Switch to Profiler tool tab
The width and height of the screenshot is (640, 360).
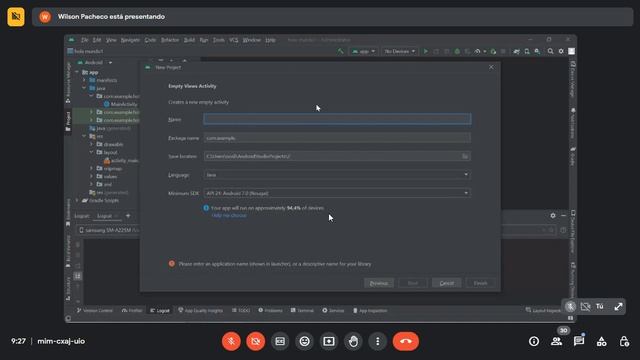(132, 311)
